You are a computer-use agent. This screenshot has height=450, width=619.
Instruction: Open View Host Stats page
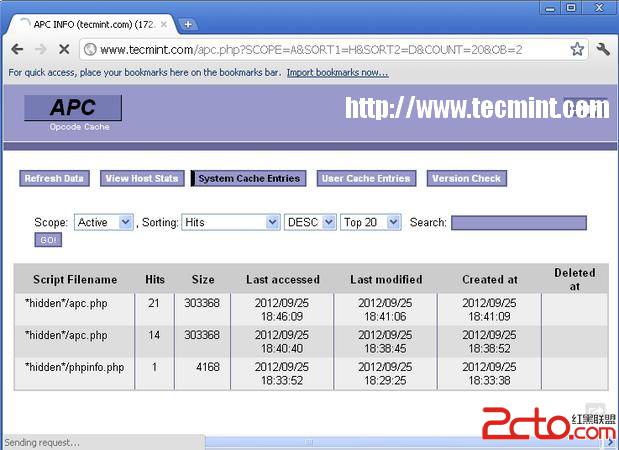(x=142, y=178)
